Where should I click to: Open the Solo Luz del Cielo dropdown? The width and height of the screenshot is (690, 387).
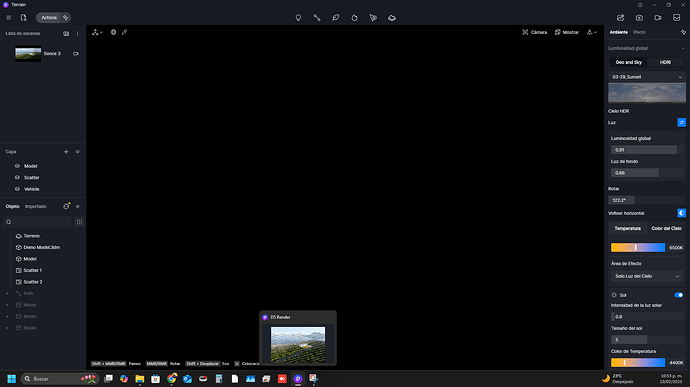pos(647,276)
